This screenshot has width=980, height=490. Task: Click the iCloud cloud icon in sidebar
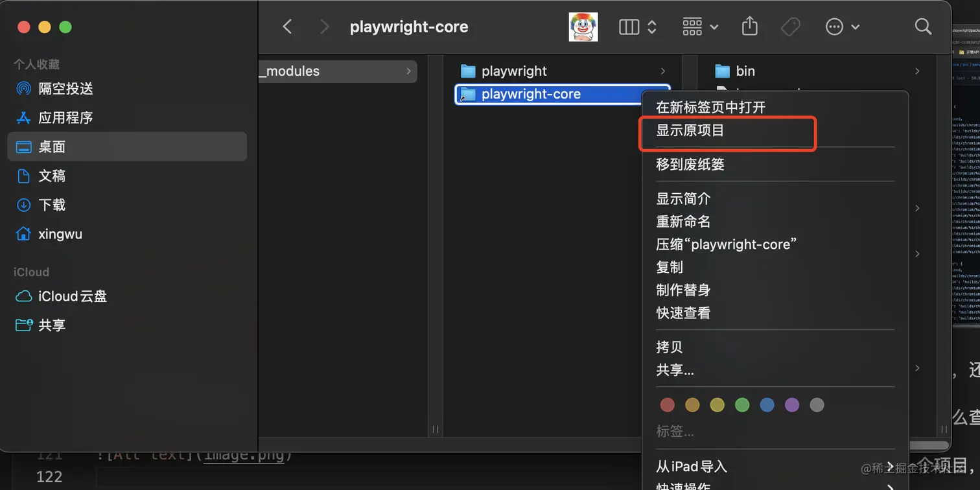[x=23, y=296]
